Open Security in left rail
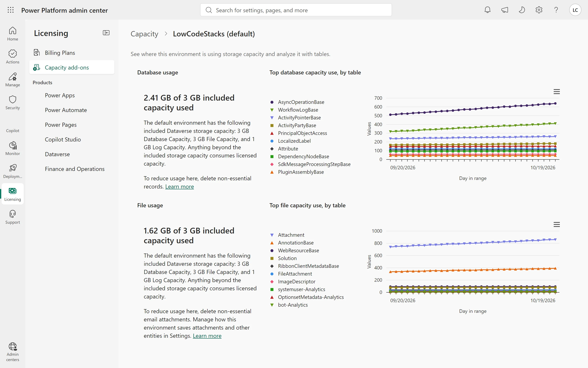The width and height of the screenshot is (588, 368). point(13,102)
